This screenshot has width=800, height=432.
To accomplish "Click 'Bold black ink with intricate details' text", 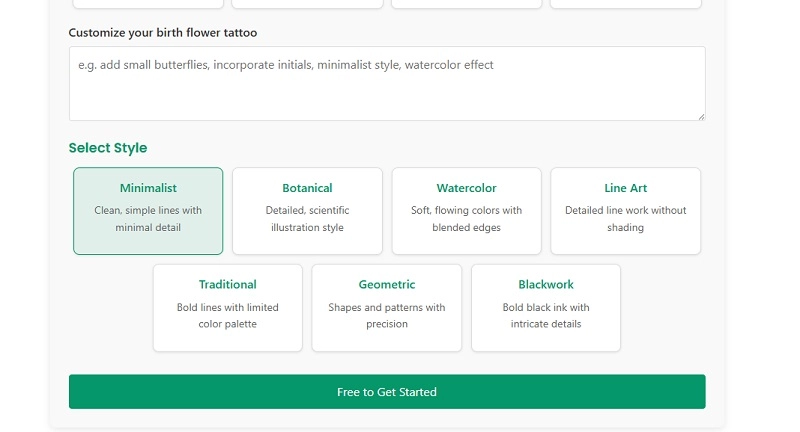I will tap(545, 316).
